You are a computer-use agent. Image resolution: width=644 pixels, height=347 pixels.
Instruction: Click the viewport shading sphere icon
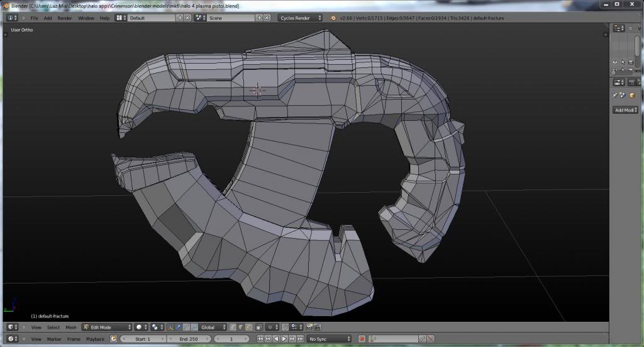(140, 327)
